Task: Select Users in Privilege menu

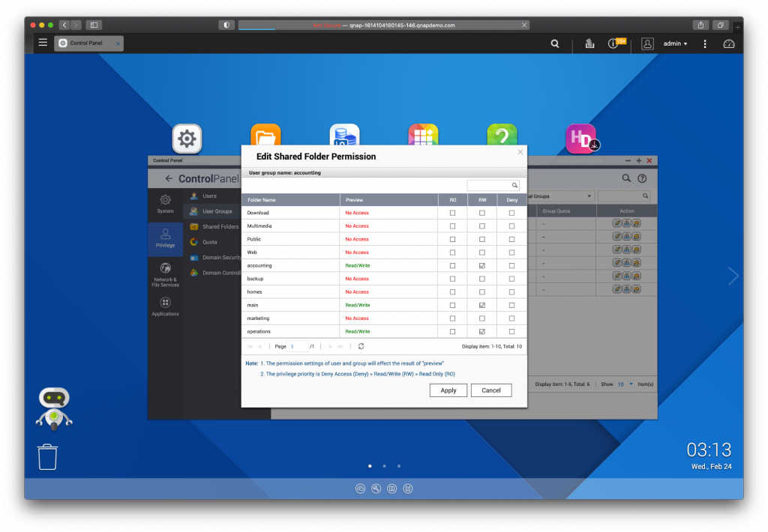Action: (211, 196)
